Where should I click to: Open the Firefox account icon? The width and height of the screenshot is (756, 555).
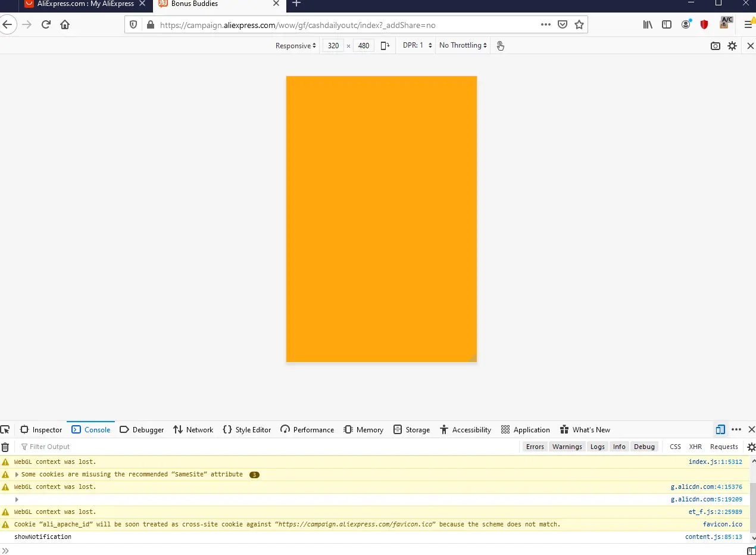coord(686,24)
